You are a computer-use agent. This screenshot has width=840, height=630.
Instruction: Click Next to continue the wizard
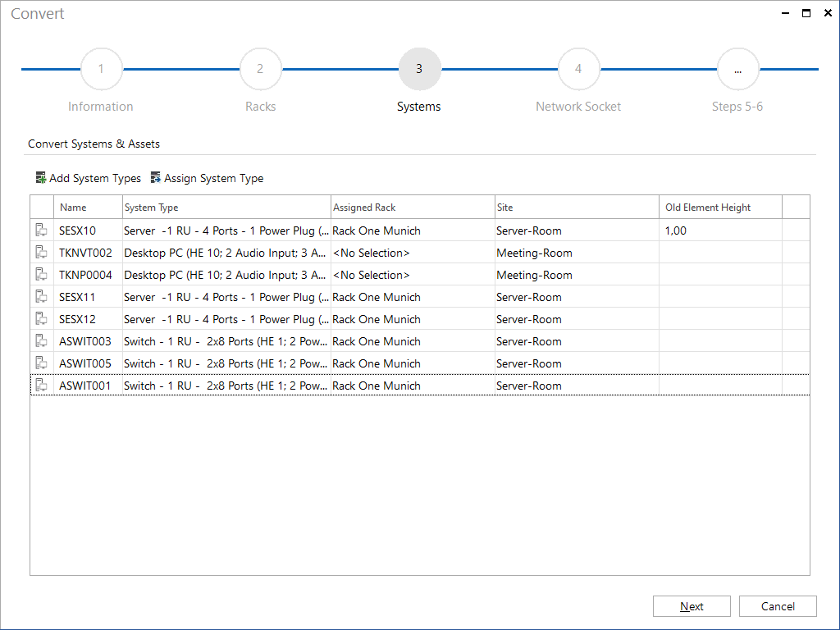pos(692,606)
